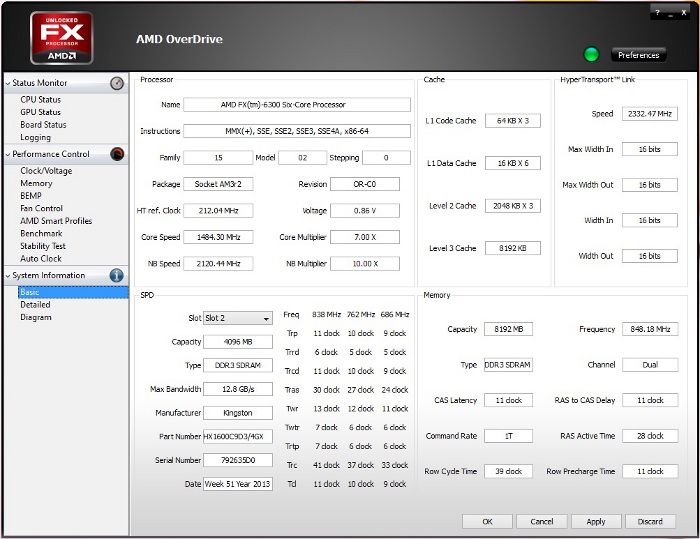Click the Max Width In field
Image resolution: width=700 pixels, height=539 pixels.
(650, 149)
